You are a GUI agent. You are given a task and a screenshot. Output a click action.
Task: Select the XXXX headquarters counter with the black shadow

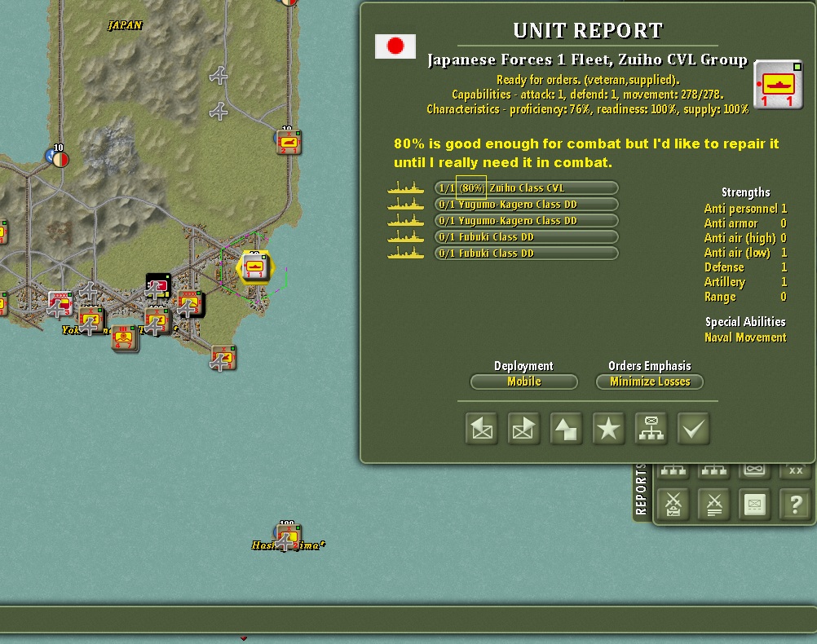pos(190,304)
